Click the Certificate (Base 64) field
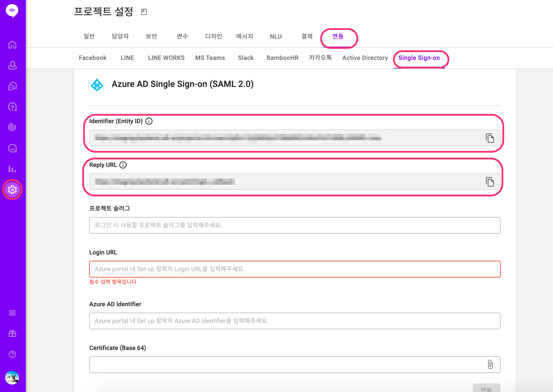Viewport: 553px width, 392px height. (x=295, y=365)
